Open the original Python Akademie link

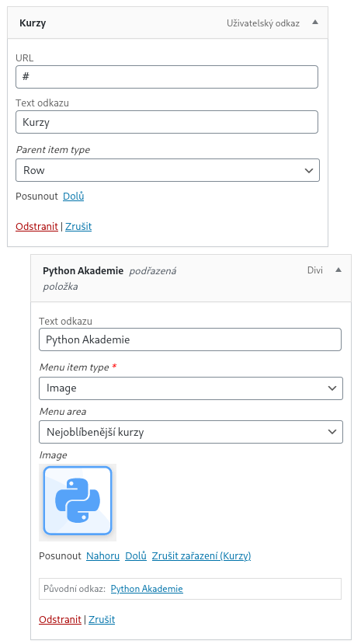pos(147,589)
